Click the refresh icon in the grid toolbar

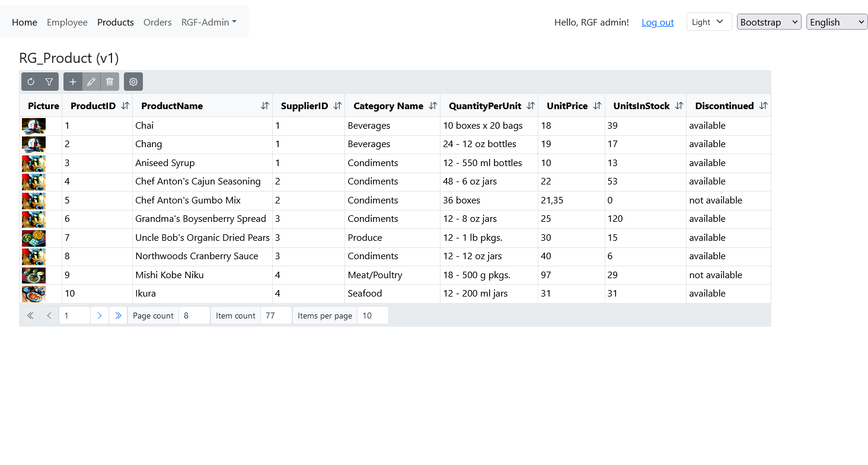click(x=31, y=82)
